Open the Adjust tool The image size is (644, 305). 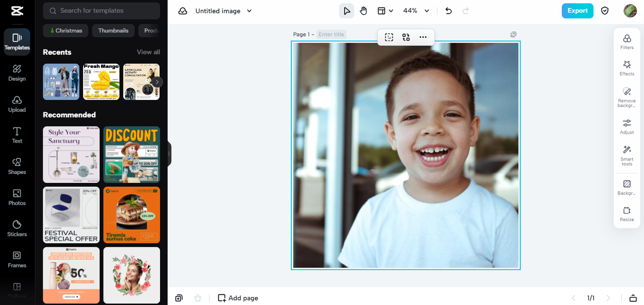click(x=627, y=127)
